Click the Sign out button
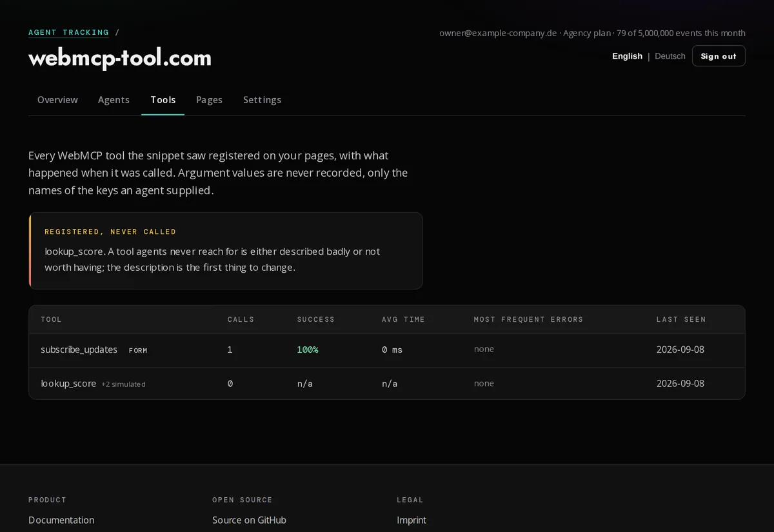The image size is (774, 532). tap(719, 56)
